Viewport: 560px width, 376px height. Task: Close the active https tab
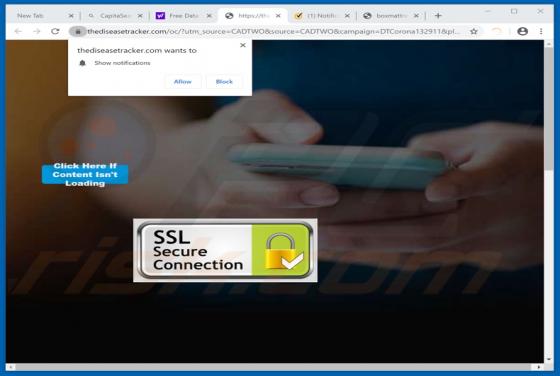[x=278, y=16]
